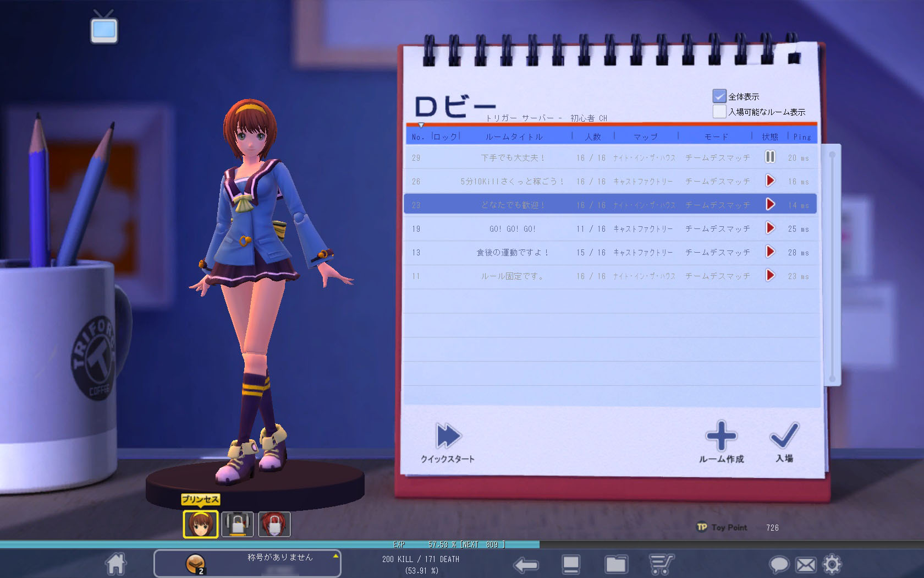Click the plus icon to create room

click(x=721, y=436)
